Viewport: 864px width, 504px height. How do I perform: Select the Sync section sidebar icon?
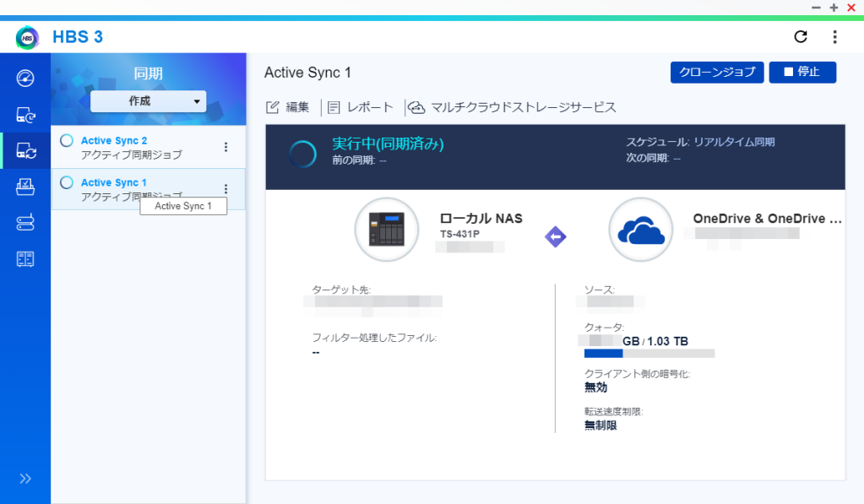point(25,150)
